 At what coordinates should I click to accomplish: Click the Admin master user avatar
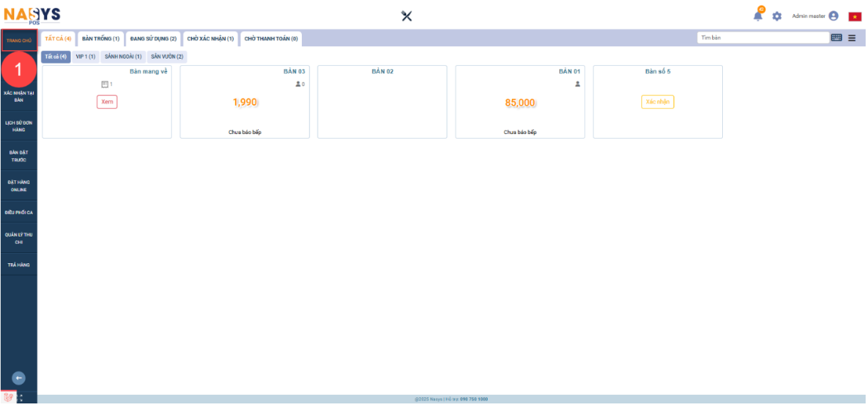[x=833, y=16]
